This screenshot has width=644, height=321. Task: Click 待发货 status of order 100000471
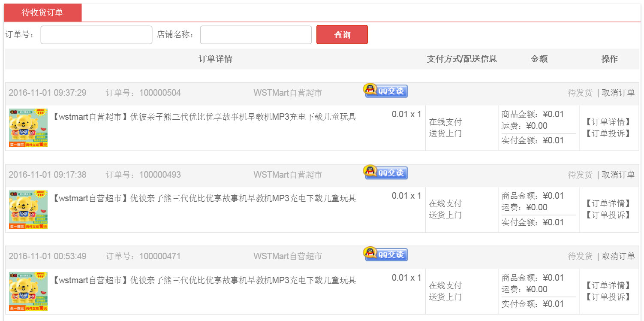pos(580,256)
